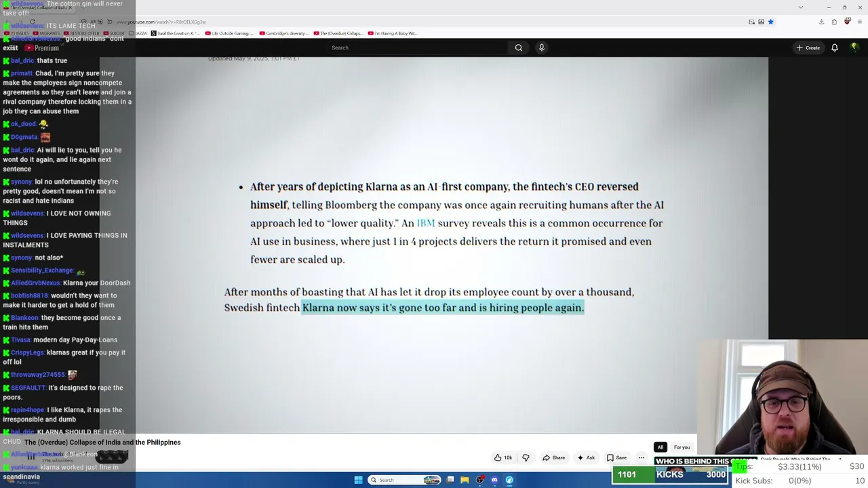This screenshot has height=488, width=868.
Task: Save the video to a playlist
Action: tap(616, 457)
